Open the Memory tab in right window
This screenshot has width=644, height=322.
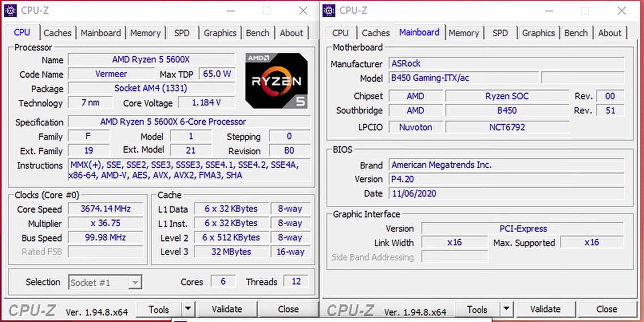(464, 33)
